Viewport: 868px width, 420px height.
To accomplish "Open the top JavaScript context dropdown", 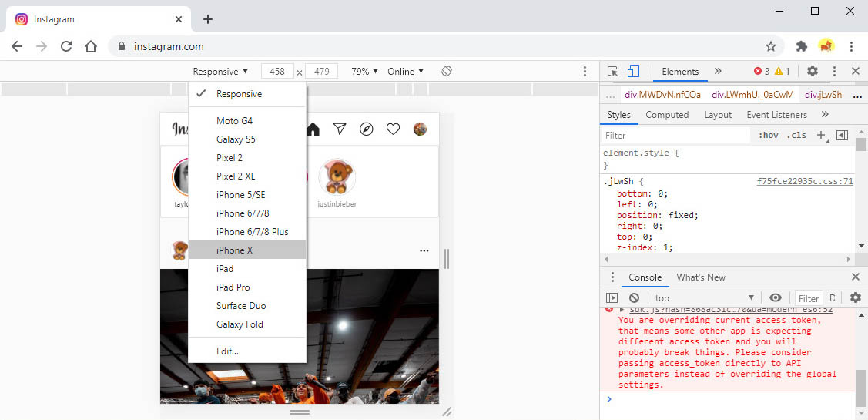I will 704,298.
